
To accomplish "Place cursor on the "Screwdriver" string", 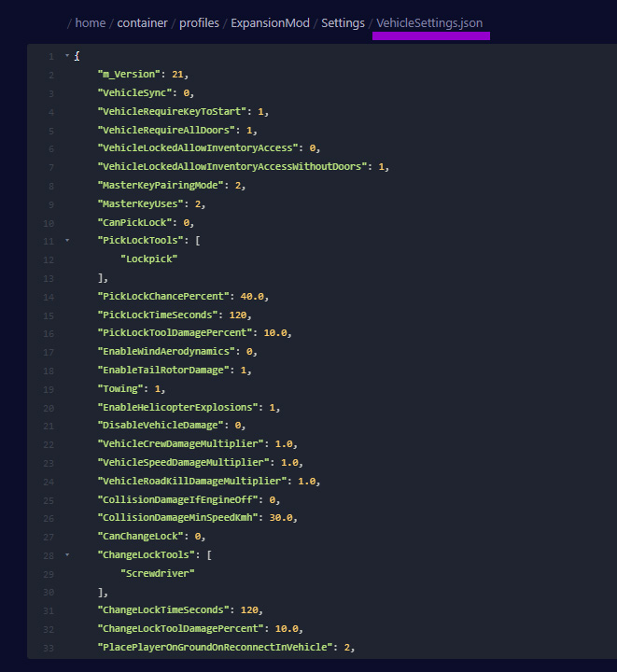I will [157, 573].
